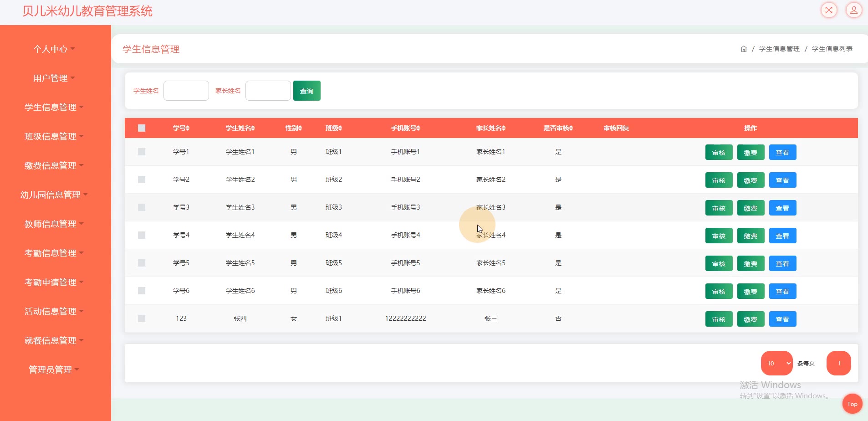Expand the 用户管理 sidebar menu
The width and height of the screenshot is (868, 421).
click(54, 78)
